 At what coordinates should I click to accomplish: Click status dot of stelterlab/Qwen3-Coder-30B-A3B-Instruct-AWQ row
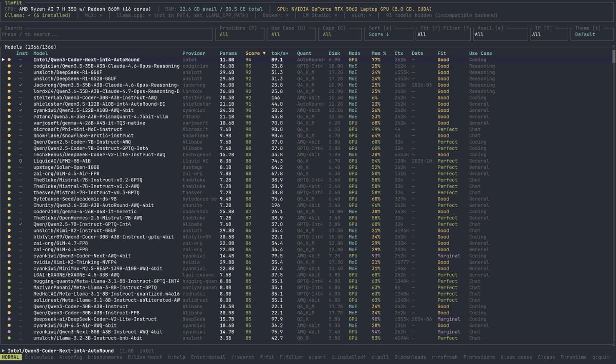coord(9,97)
